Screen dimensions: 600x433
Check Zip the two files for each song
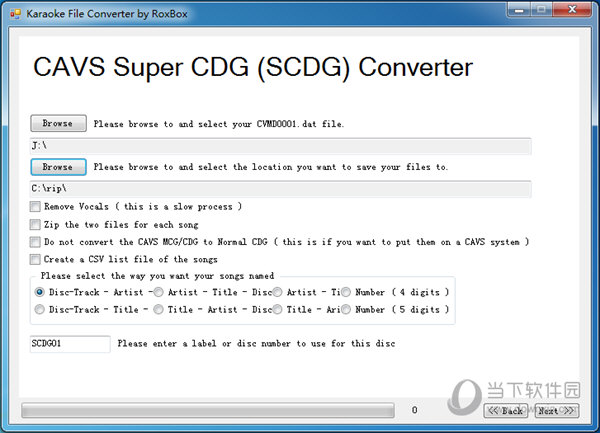pyautogui.click(x=35, y=225)
